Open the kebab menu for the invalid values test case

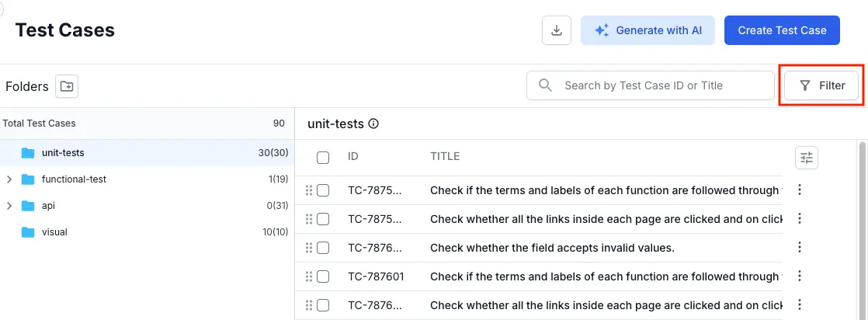click(800, 248)
